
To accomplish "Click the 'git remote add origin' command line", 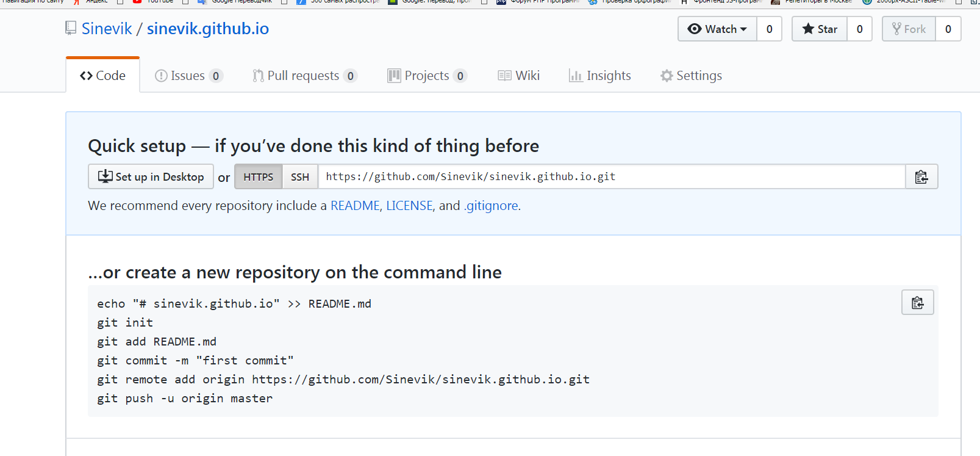I will pos(343,380).
